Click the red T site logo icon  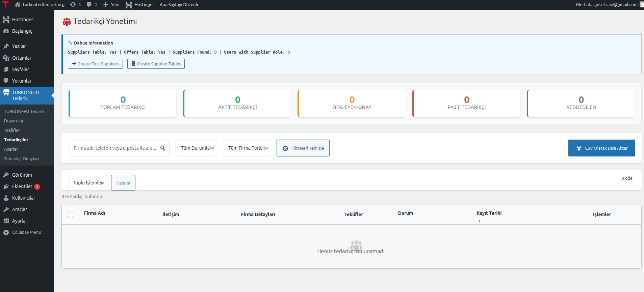[x=6, y=4]
